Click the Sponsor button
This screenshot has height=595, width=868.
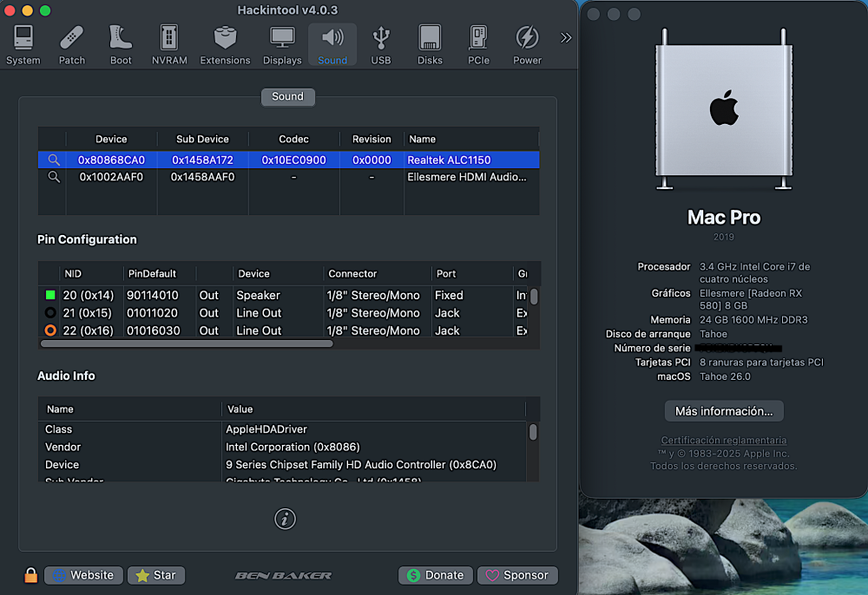click(517, 575)
